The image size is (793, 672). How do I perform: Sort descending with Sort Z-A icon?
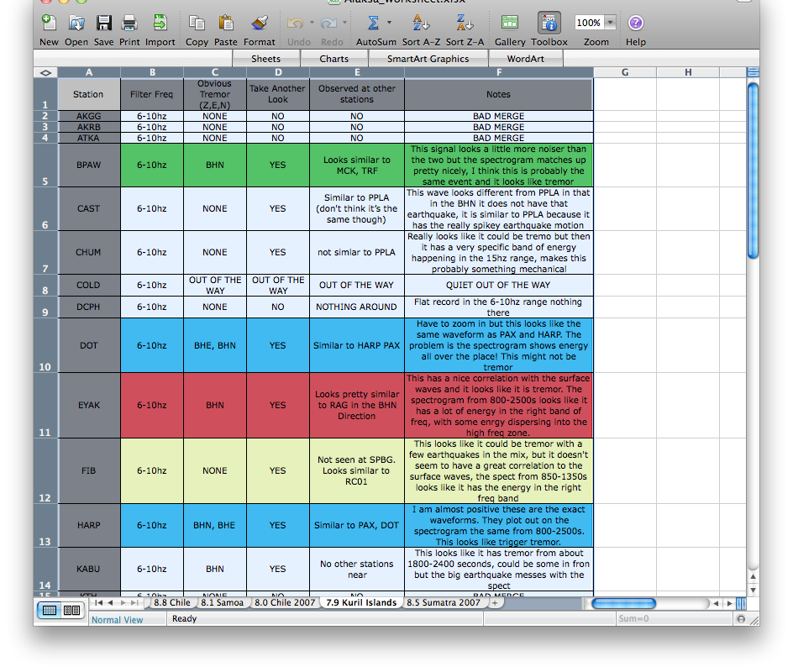coord(465,23)
